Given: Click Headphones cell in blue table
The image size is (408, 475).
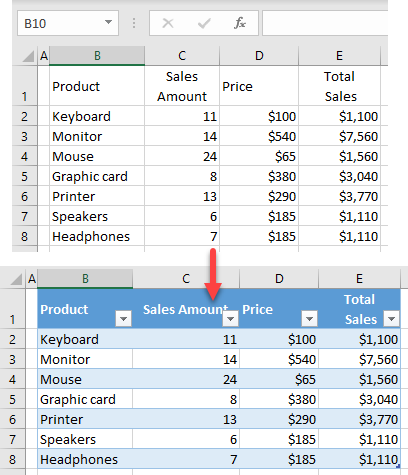Looking at the screenshot, I should 85,459.
